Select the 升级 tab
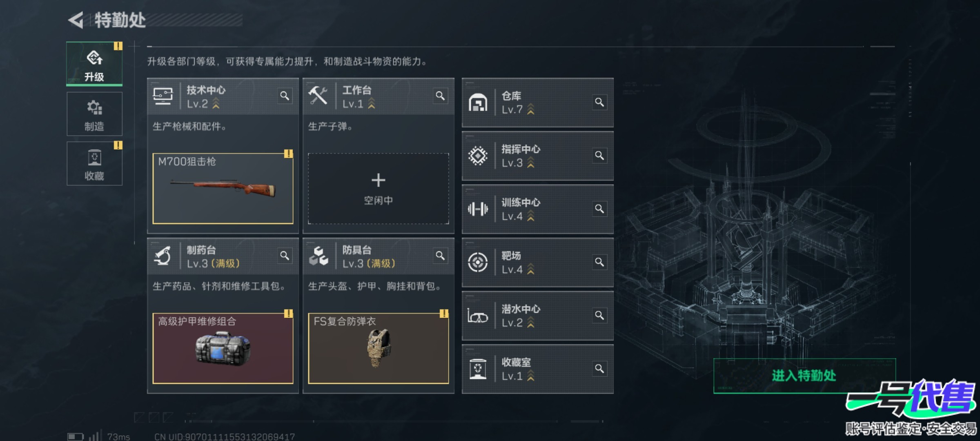The width and height of the screenshot is (980, 441). pos(94,64)
